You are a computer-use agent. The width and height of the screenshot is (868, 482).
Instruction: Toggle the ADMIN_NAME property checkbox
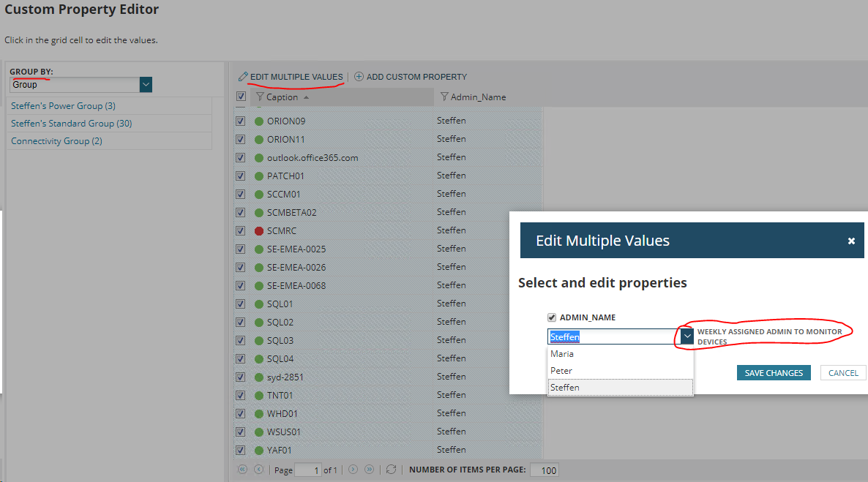click(551, 317)
